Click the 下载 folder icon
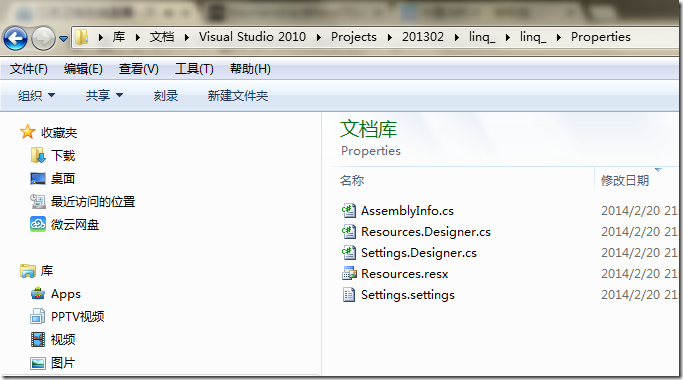This screenshot has width=683, height=380. point(38,155)
